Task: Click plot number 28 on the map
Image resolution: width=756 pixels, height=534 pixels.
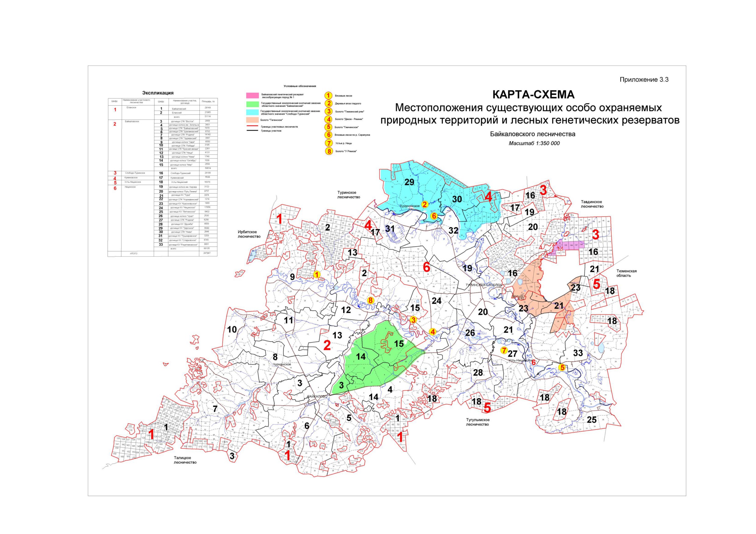Action: coord(478,372)
